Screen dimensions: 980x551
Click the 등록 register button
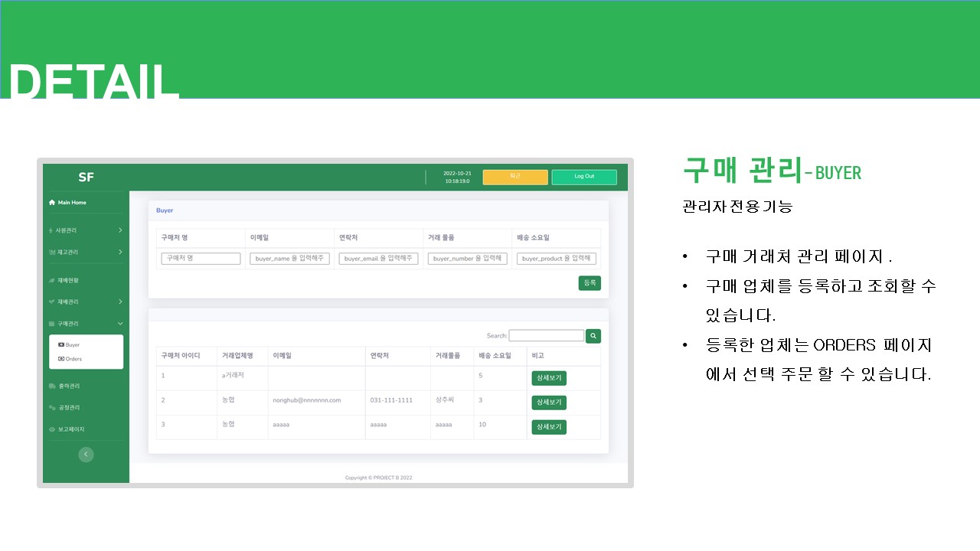point(590,283)
